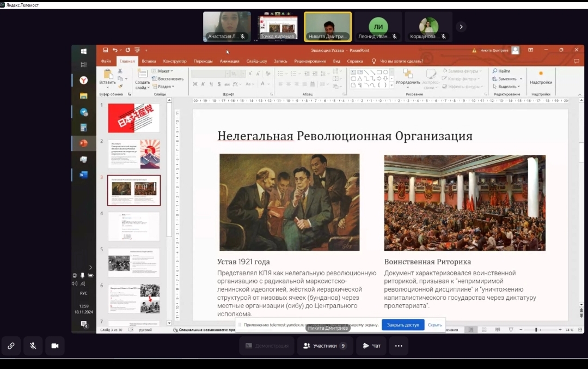Select Леонид Иван participant tile
Viewport: 588px width, 369px height.
click(x=378, y=26)
